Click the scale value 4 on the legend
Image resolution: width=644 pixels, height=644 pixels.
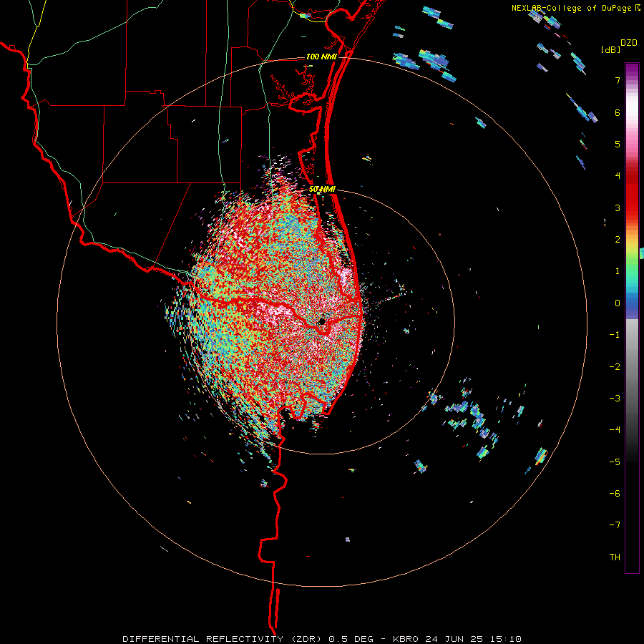tap(618, 176)
